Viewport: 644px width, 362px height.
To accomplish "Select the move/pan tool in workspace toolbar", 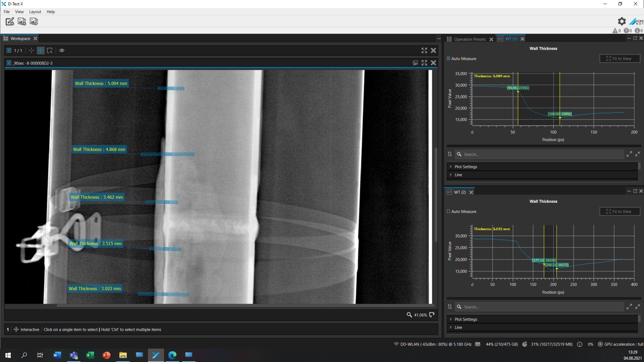I will 41,51.
